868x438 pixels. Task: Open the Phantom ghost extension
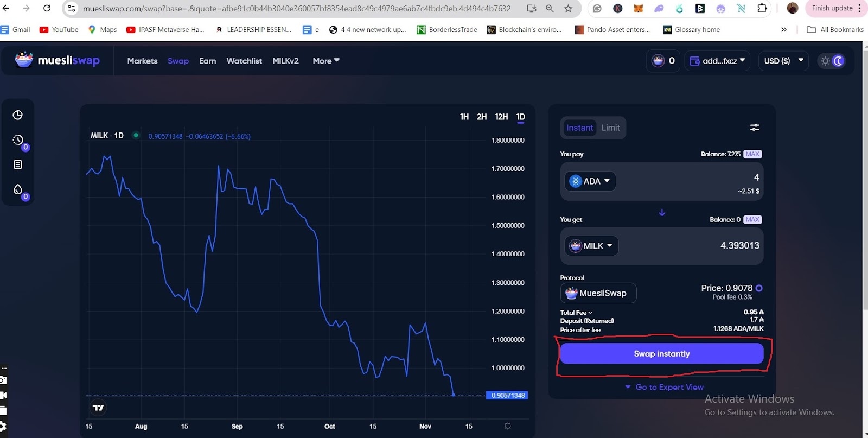pyautogui.click(x=659, y=8)
